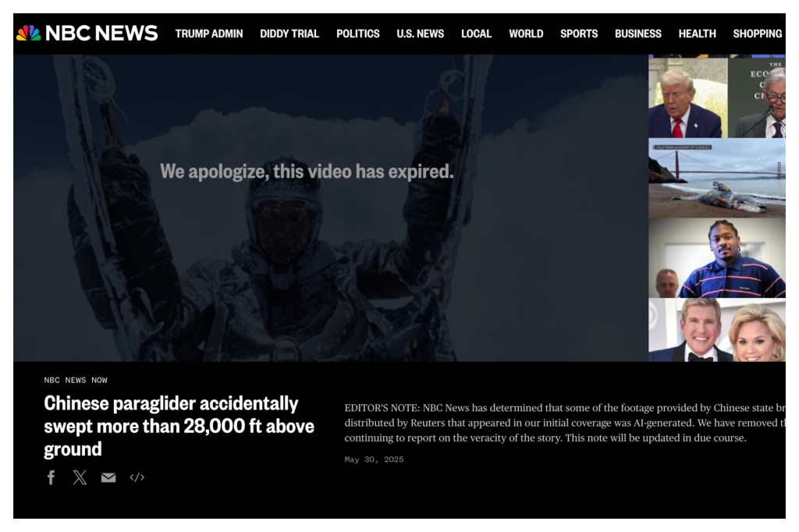Image resolution: width=799 pixels, height=532 pixels.
Task: Open the SHOPPING section
Action: coord(757,34)
